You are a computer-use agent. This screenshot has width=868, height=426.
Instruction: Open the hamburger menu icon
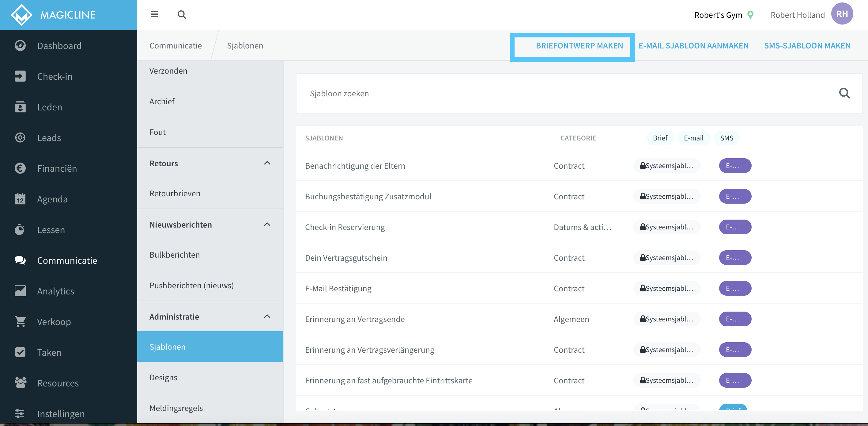154,14
